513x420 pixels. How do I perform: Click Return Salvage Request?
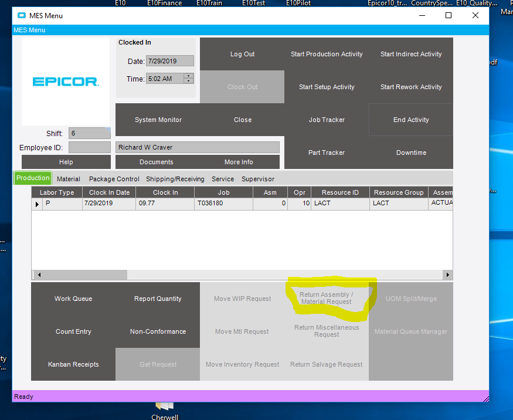tap(327, 364)
